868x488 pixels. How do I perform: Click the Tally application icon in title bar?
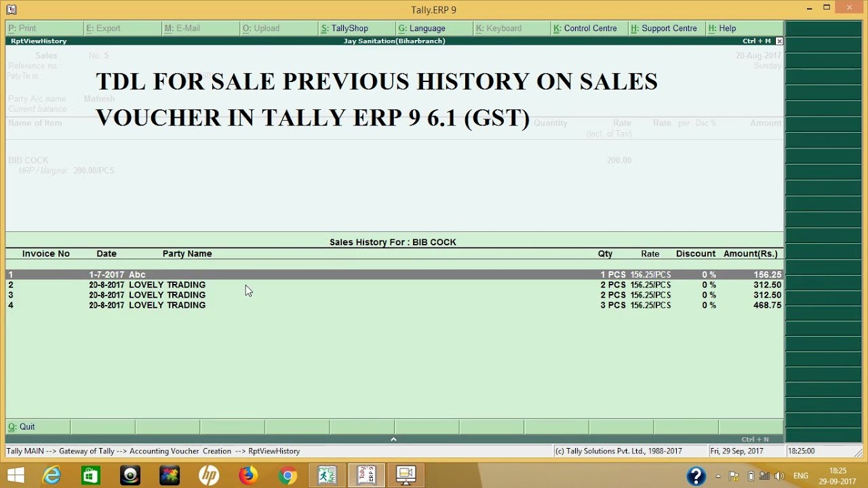coord(11,9)
